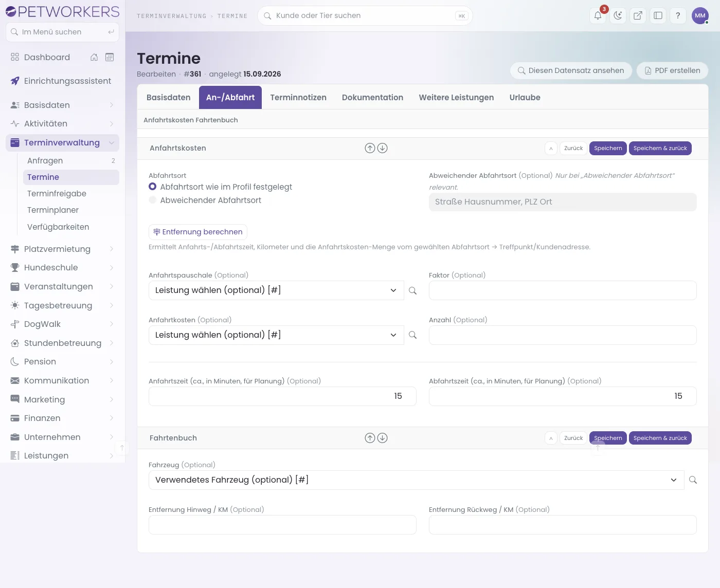This screenshot has width=720, height=588.
Task: Toggle the sidebar layout icon
Action: [x=658, y=15]
